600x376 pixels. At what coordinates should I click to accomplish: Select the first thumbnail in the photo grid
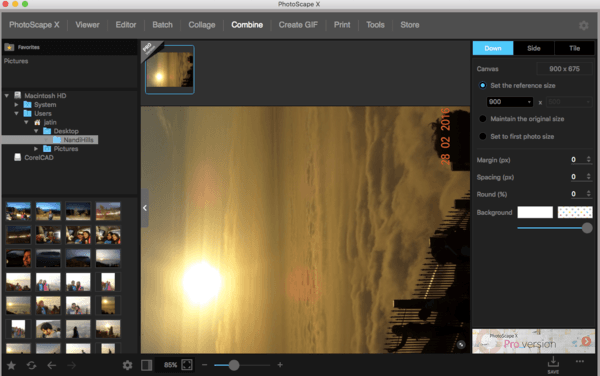click(18, 211)
